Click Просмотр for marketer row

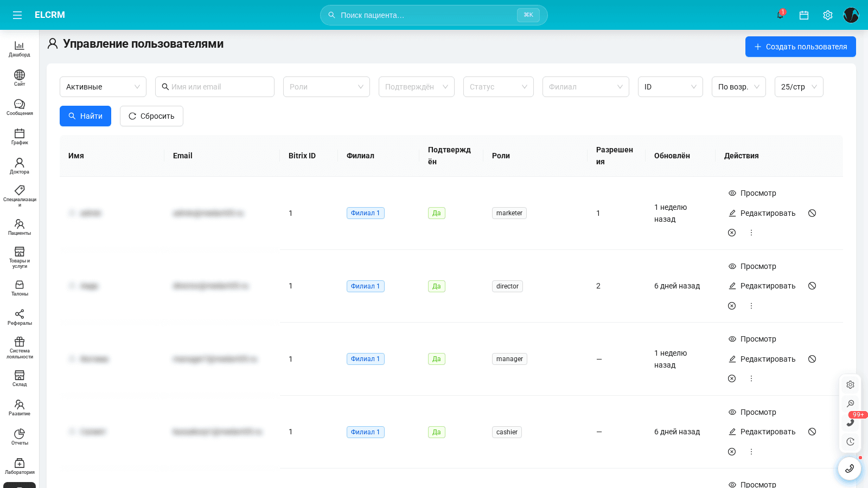click(x=752, y=193)
